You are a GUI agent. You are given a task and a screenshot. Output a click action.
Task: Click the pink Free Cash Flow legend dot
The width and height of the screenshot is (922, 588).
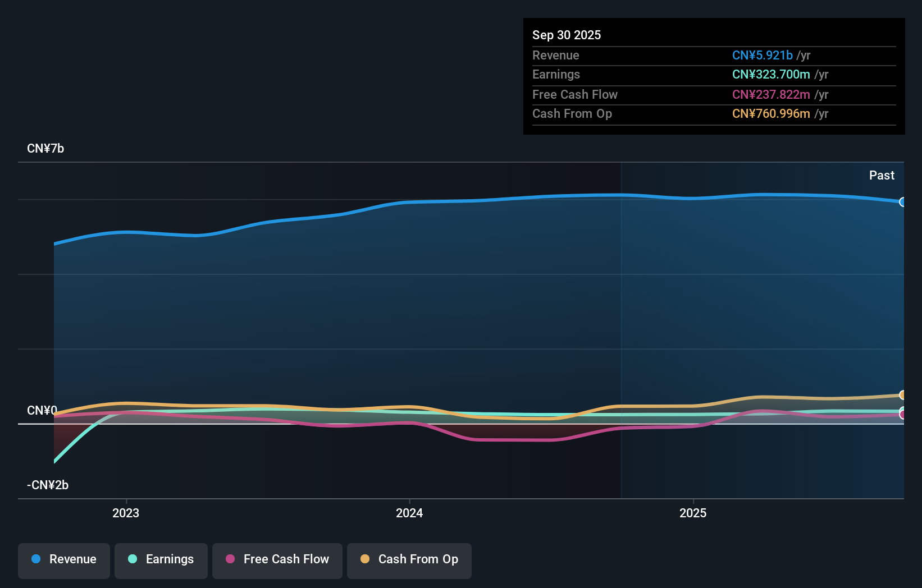coord(229,559)
